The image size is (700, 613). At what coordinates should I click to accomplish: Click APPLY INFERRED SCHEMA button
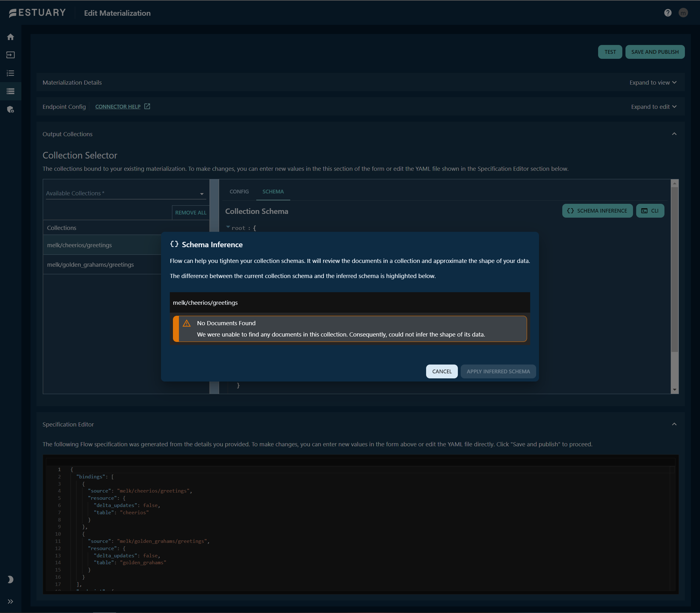point(498,371)
